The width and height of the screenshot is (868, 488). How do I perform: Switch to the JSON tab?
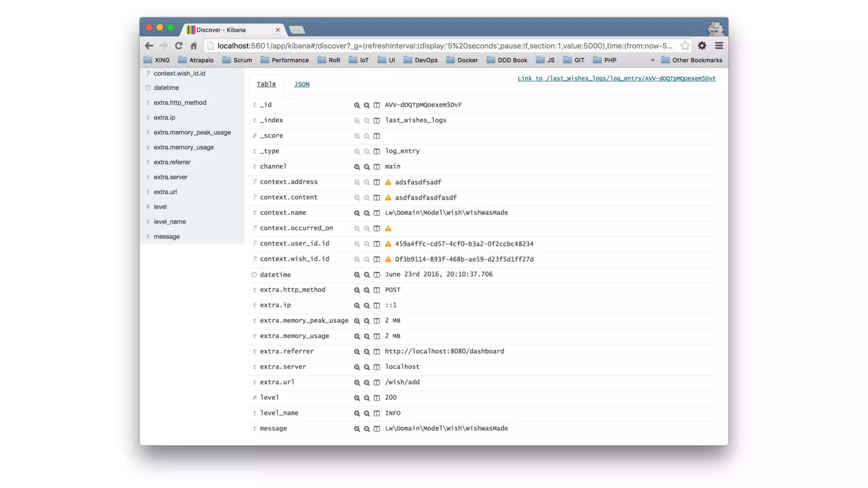coord(301,84)
